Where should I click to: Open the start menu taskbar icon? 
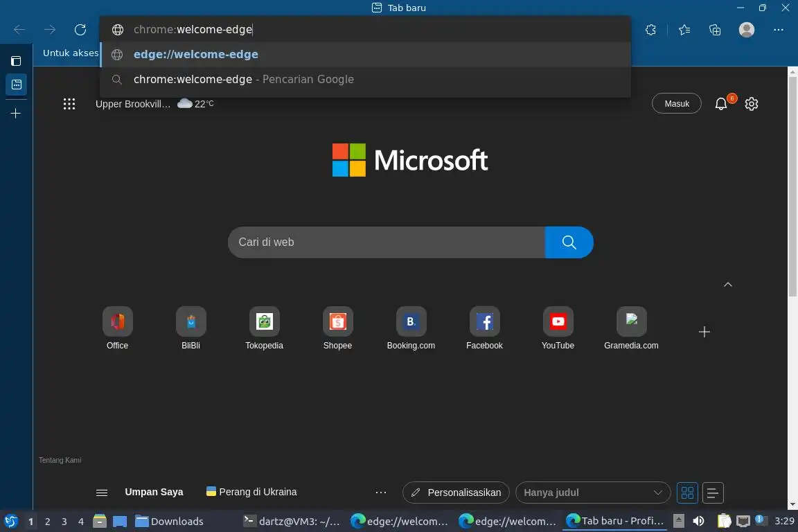(10, 522)
